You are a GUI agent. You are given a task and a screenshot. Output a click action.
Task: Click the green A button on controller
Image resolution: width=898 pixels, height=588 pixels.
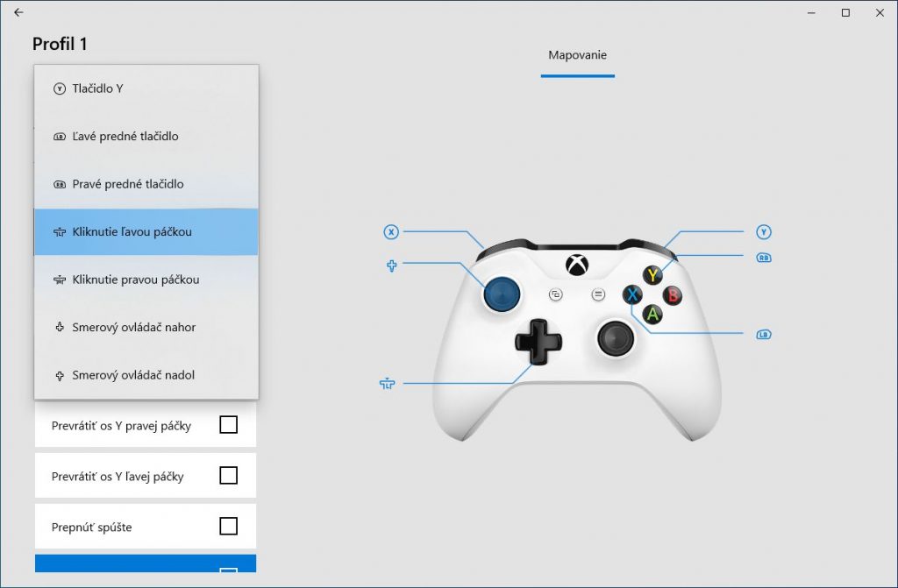pos(652,315)
